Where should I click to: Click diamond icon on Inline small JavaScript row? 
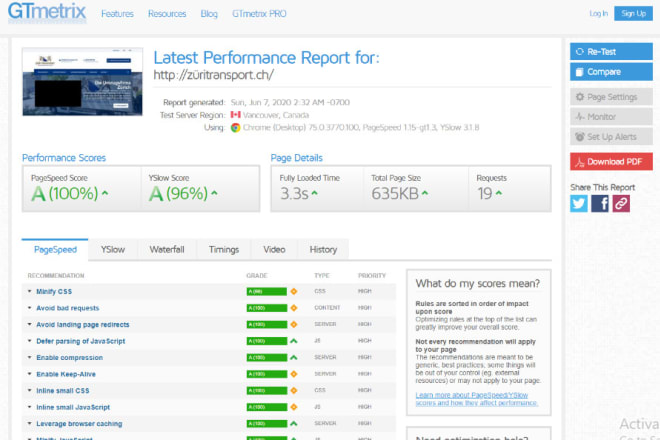tap(294, 407)
